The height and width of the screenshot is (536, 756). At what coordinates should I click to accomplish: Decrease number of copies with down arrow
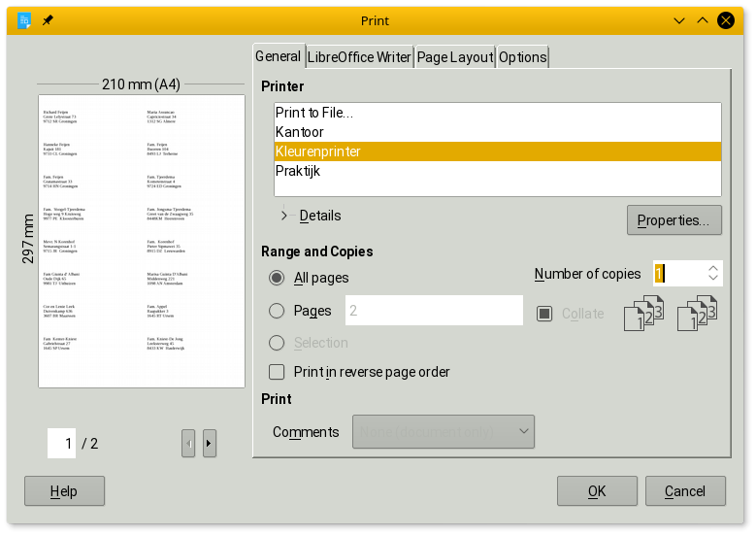click(x=713, y=280)
